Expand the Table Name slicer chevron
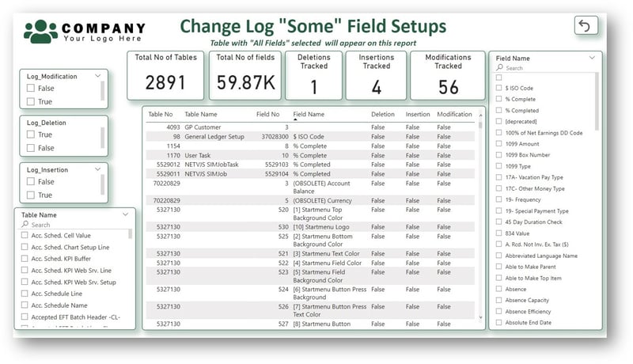The height and width of the screenshot is (364, 633). tap(126, 214)
